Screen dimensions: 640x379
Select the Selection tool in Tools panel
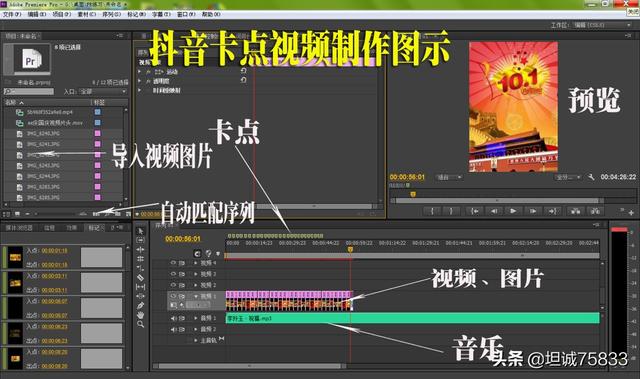140,231
